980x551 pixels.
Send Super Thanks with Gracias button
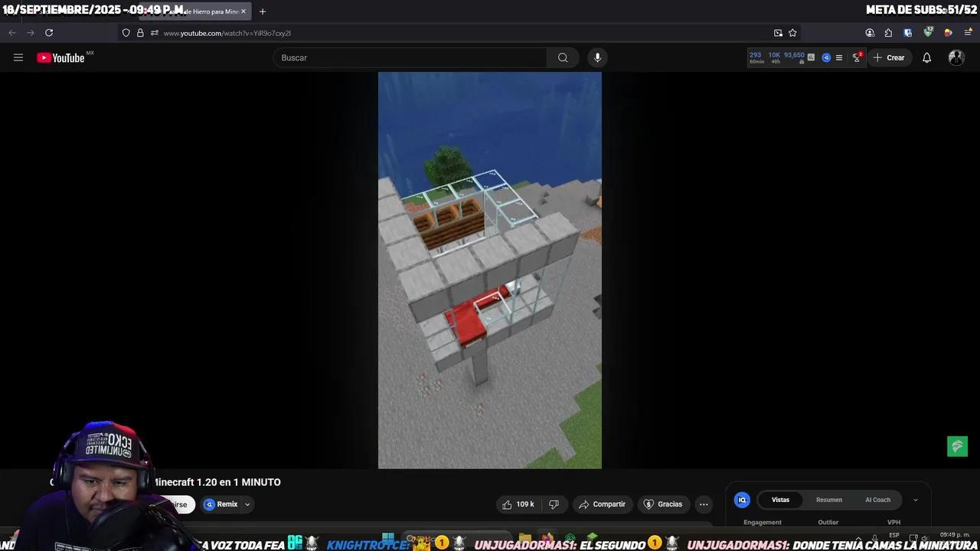click(x=663, y=504)
